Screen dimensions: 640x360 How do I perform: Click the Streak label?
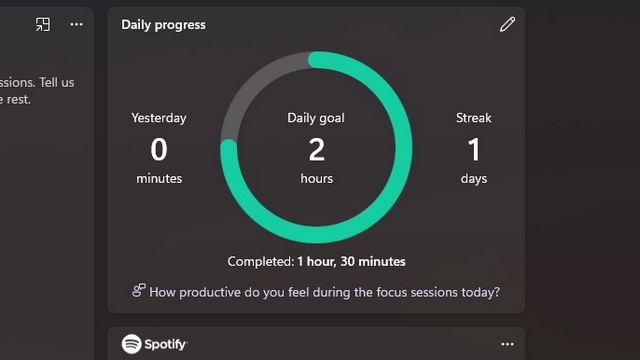pyautogui.click(x=473, y=118)
